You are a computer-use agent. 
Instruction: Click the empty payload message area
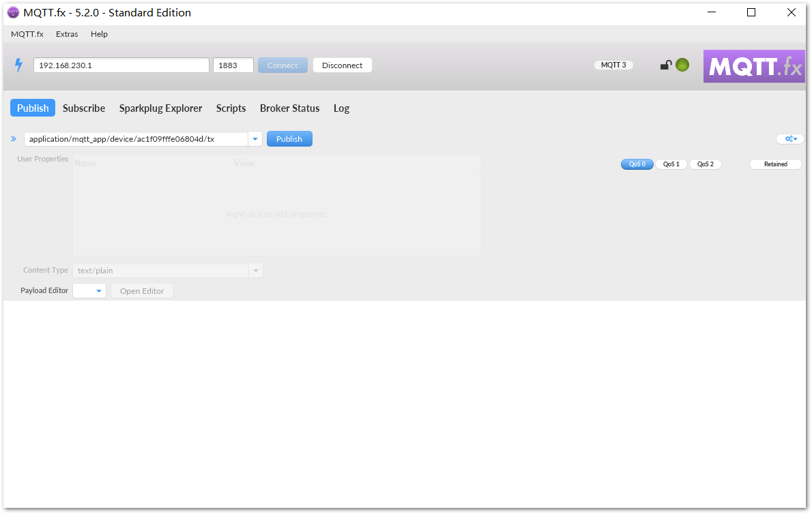[405, 404]
